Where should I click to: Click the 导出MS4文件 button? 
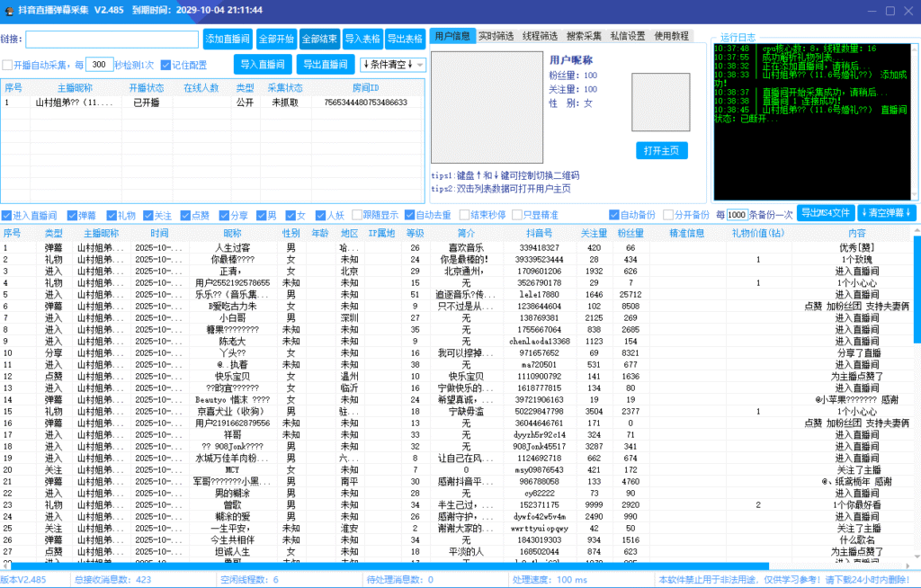pyautogui.click(x=826, y=214)
